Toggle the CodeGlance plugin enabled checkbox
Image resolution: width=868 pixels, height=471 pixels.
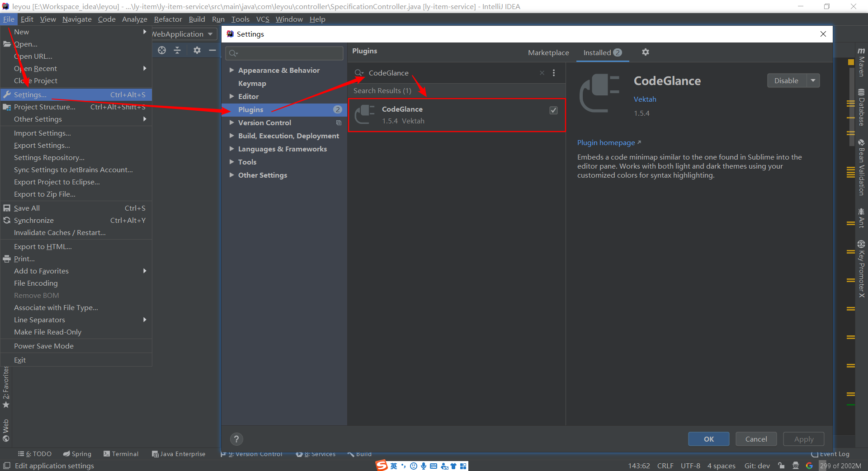[x=553, y=110]
